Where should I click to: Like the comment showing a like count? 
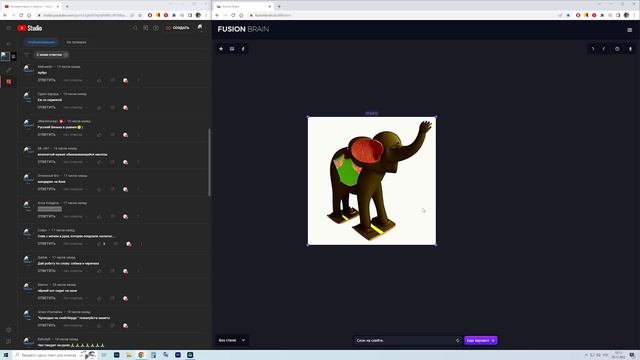[x=99, y=244]
